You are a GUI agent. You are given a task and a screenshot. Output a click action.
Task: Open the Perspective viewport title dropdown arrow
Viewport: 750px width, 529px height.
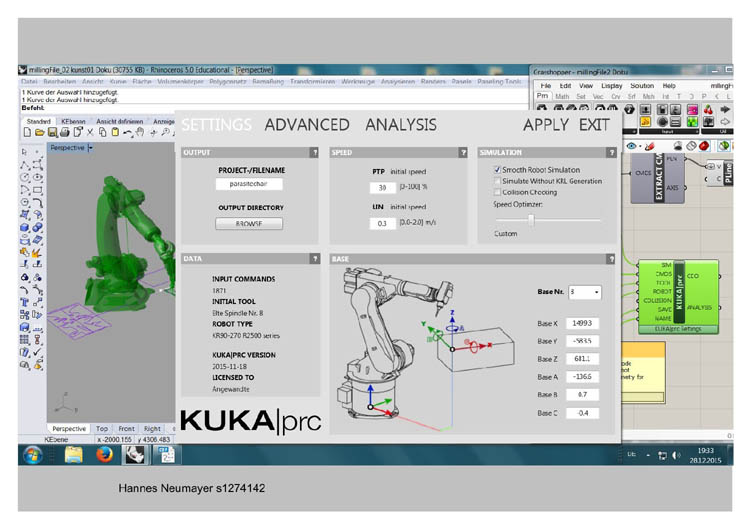coord(90,148)
